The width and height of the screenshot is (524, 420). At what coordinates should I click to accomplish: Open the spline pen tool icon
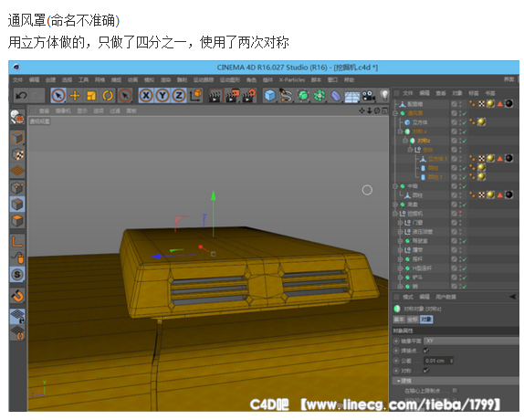tap(286, 96)
